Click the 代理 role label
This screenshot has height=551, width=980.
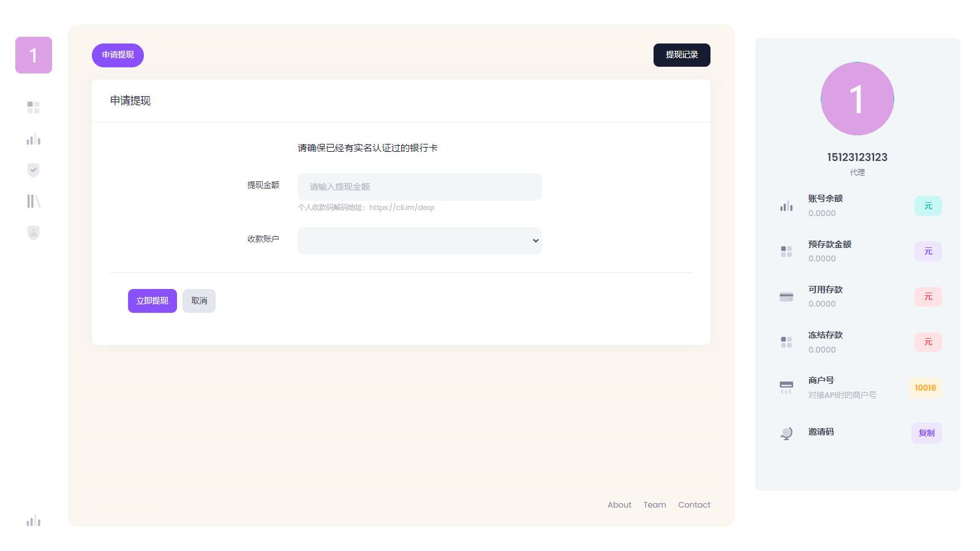pos(858,173)
